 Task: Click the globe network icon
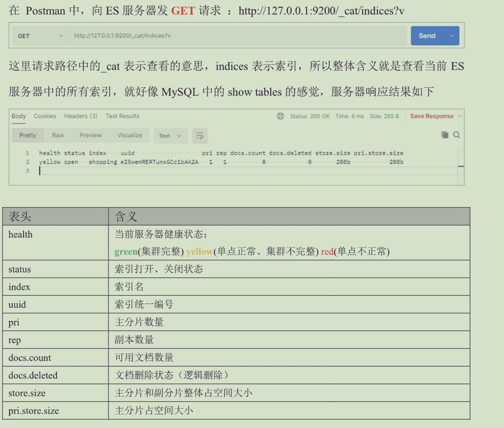[280, 116]
